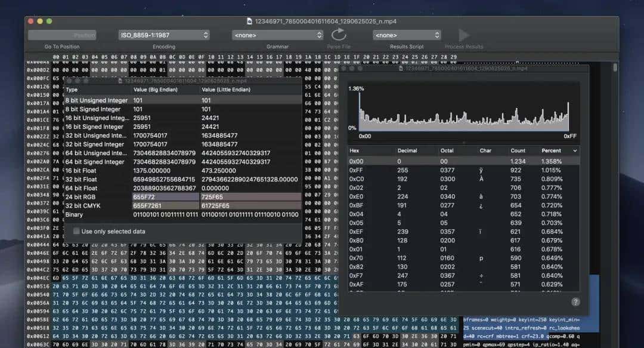Open the ISO_8859-1:1987 Encoding dropdown

[164, 35]
